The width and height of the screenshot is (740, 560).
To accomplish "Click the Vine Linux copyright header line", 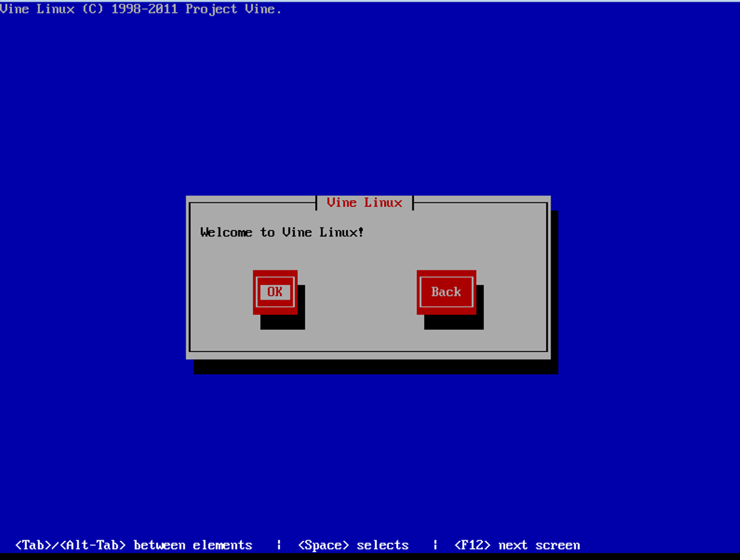I will tap(141, 9).
